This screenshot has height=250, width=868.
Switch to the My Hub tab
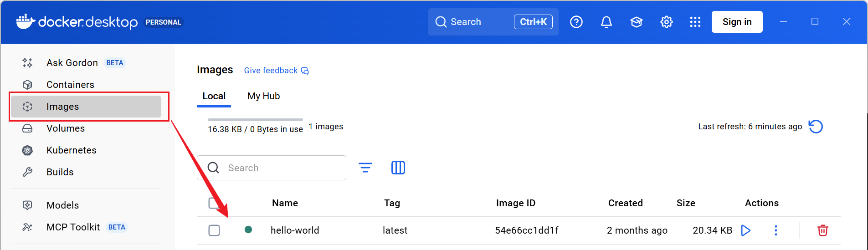click(x=263, y=96)
